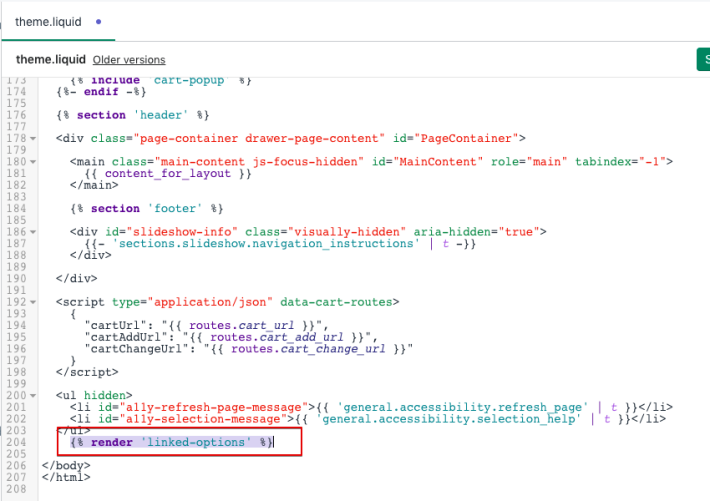710x501 pixels.
Task: Click the green Save button
Action: tap(702, 60)
